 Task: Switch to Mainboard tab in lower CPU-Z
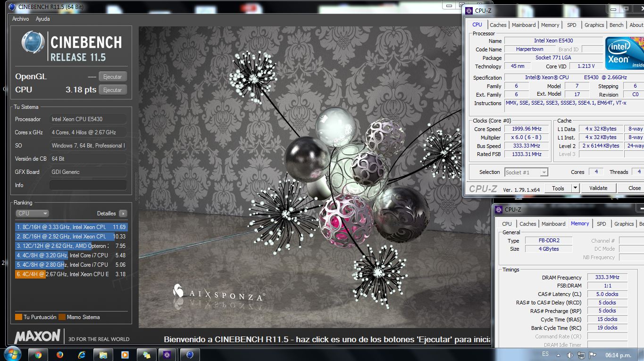click(x=553, y=224)
